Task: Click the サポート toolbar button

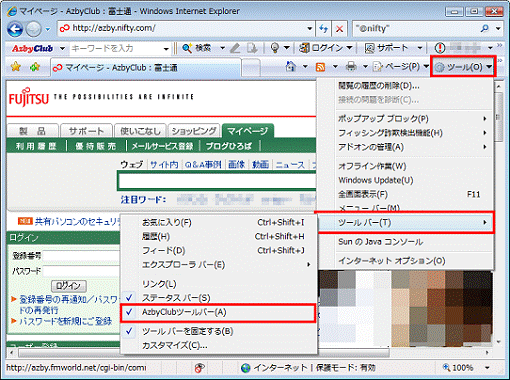Action: coord(386,48)
